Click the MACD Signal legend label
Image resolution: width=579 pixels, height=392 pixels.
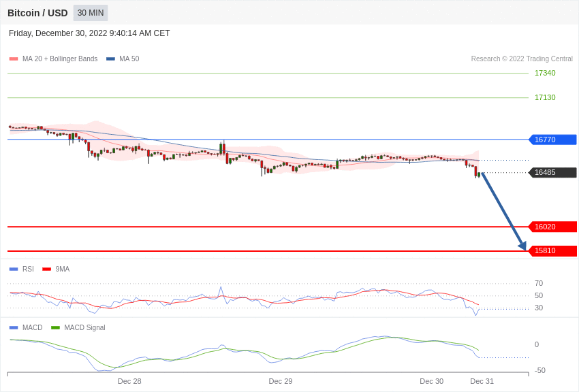tap(84, 327)
